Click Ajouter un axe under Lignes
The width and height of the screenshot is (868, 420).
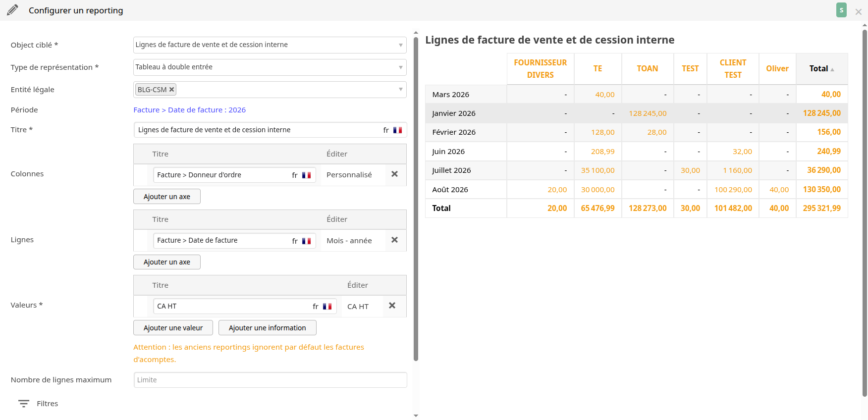[x=167, y=262]
